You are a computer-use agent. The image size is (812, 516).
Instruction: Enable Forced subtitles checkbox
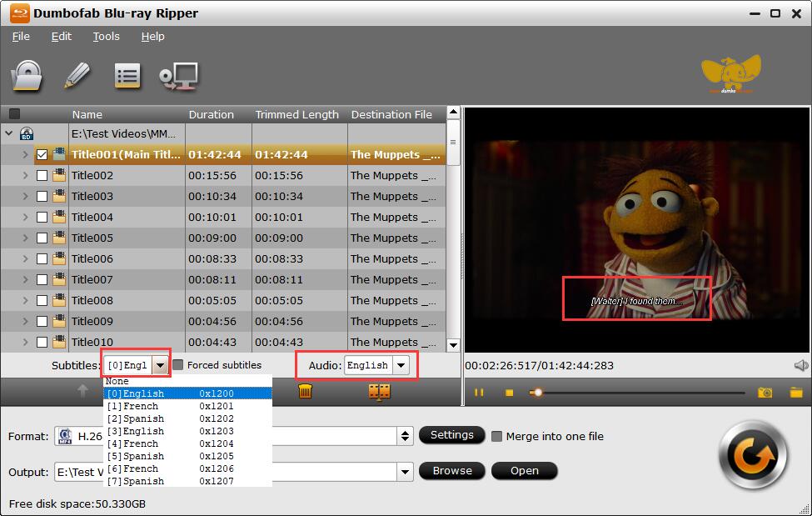(178, 365)
